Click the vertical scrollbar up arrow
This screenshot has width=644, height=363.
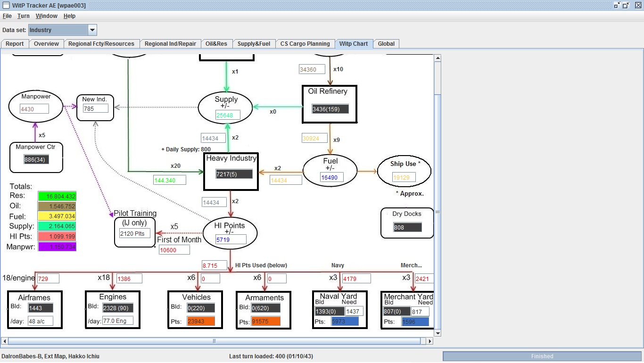tap(438, 58)
